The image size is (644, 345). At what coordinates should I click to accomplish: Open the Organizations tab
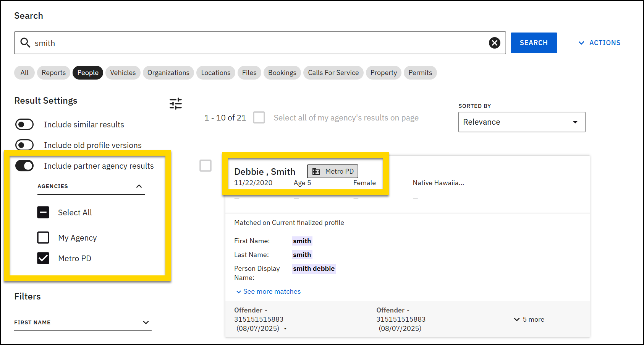(x=168, y=73)
